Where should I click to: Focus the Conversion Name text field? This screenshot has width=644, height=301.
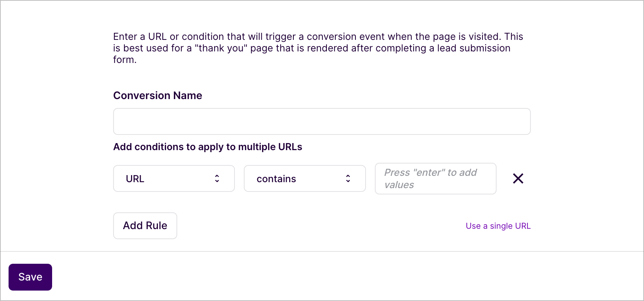click(322, 121)
